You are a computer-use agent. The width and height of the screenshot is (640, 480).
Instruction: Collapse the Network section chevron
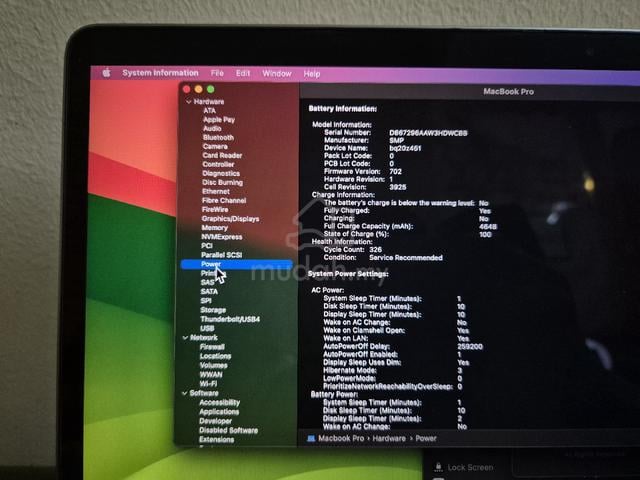185,338
